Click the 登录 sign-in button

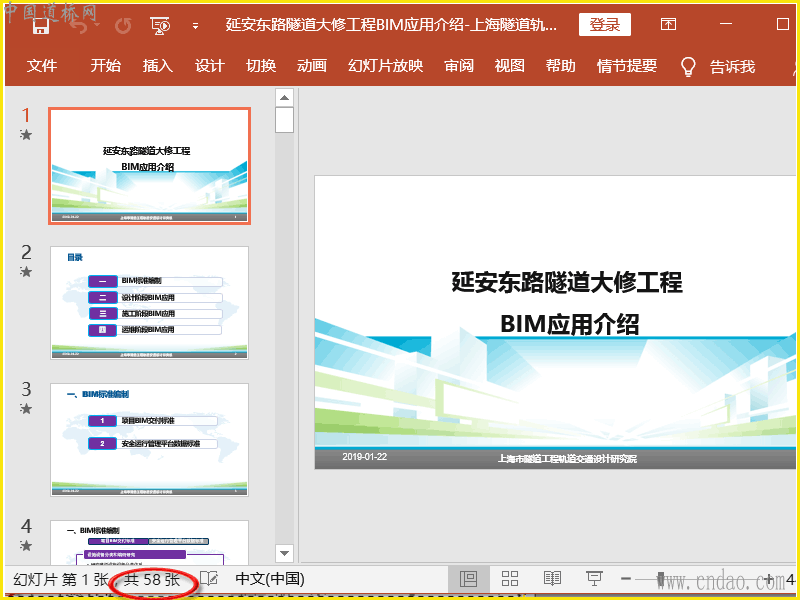click(604, 25)
